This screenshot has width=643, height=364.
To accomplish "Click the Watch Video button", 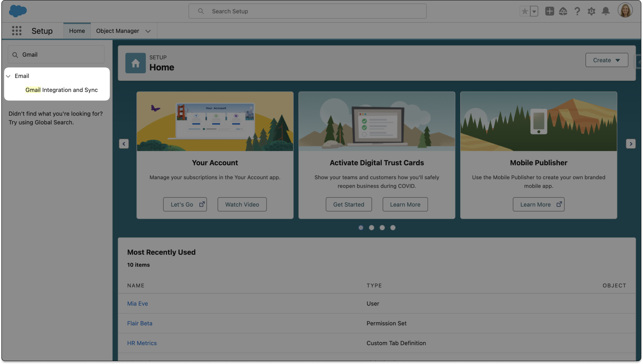I will (x=242, y=204).
